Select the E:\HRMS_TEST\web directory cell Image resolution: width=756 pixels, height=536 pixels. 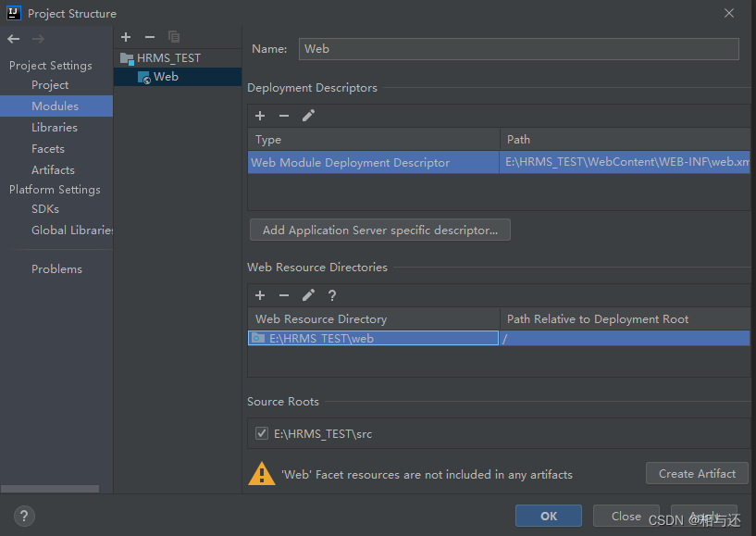tap(373, 338)
